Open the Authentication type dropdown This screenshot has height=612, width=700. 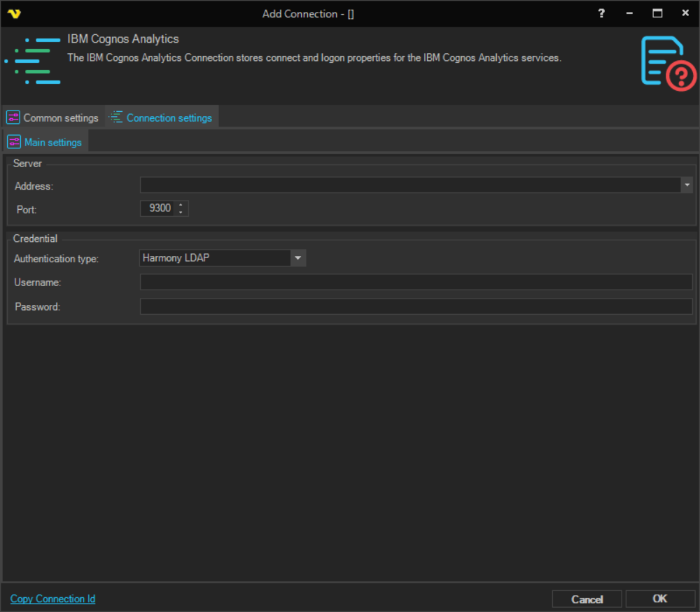click(x=298, y=258)
